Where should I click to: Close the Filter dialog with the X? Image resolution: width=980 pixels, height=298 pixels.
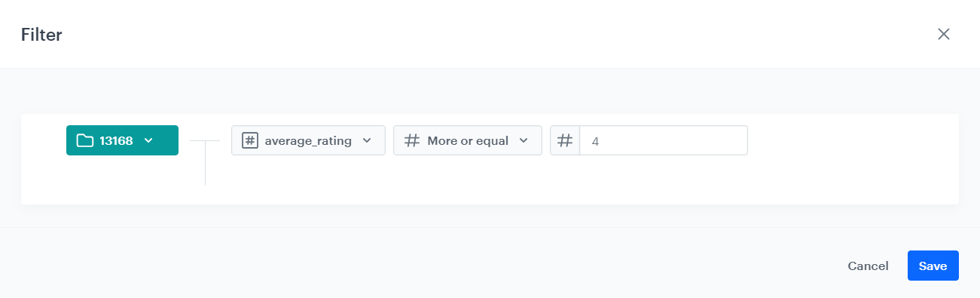(x=943, y=34)
